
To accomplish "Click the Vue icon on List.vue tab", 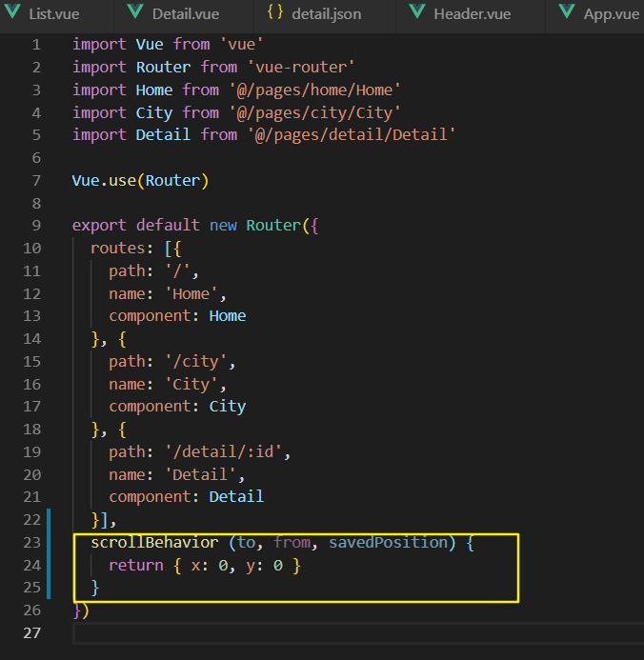I will pos(12,11).
